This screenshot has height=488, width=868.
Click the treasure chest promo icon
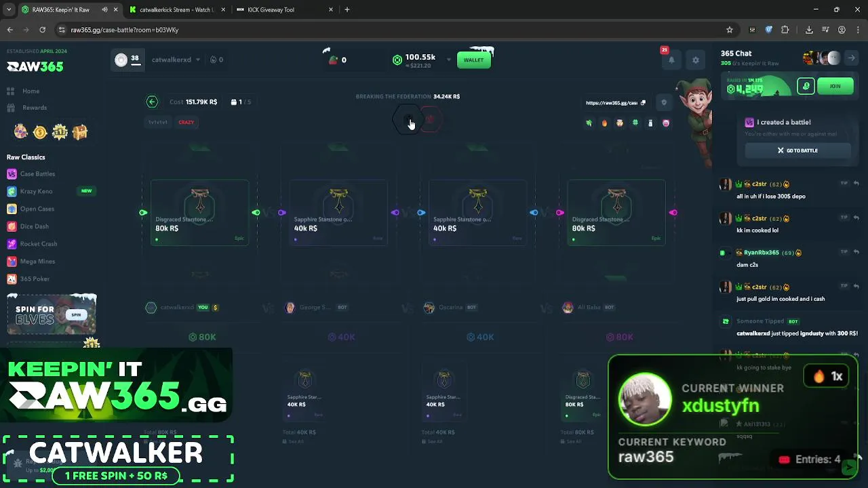(x=80, y=132)
